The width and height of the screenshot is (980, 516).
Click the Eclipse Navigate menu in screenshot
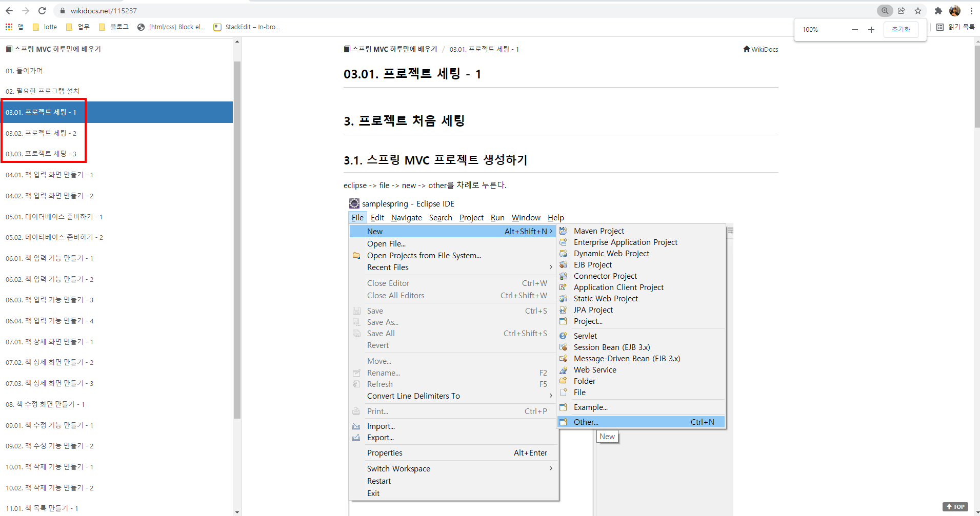coord(407,218)
